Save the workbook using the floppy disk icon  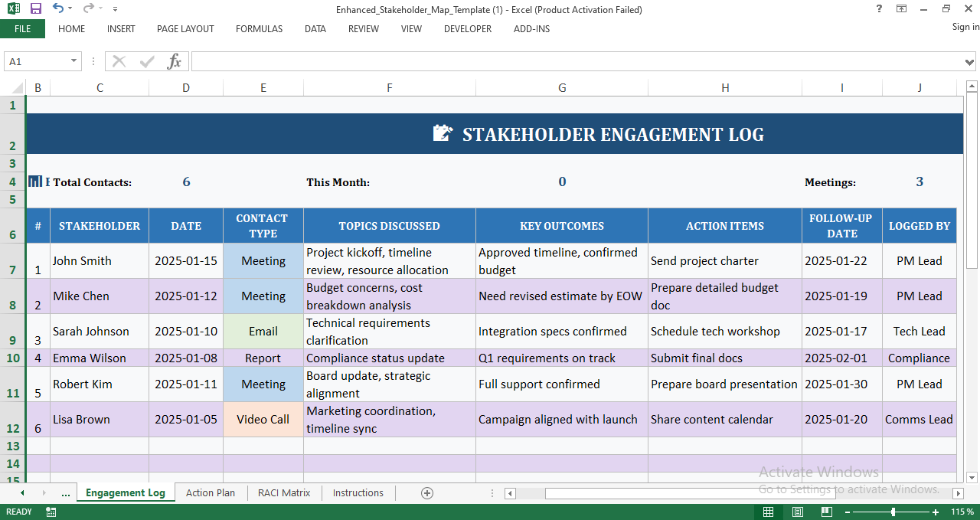click(36, 9)
